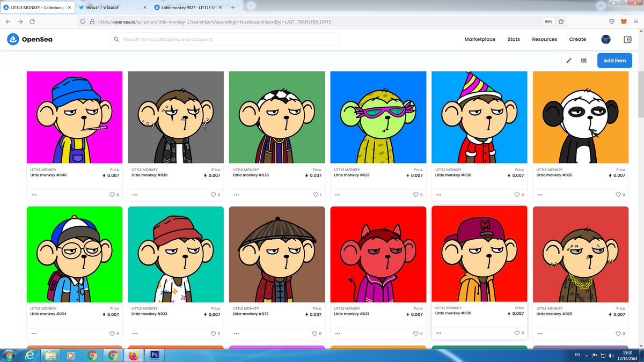644x362 pixels.
Task: Open more options for Little monkey #033
Action: click(135, 334)
